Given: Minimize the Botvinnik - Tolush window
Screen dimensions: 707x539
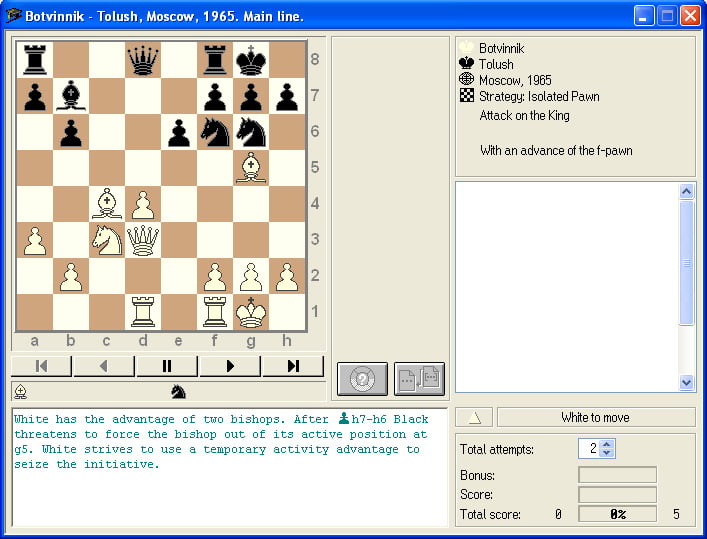Looking at the screenshot, I should point(644,16).
